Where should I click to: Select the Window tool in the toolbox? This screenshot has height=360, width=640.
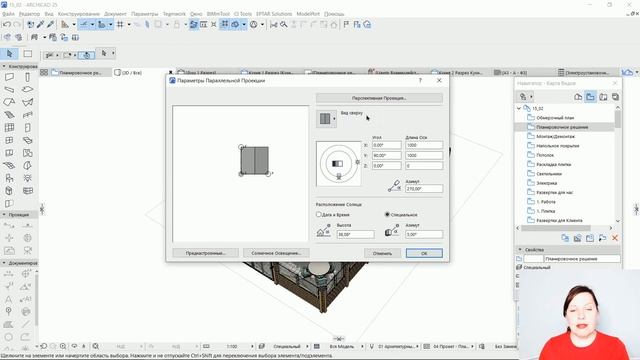point(9,140)
